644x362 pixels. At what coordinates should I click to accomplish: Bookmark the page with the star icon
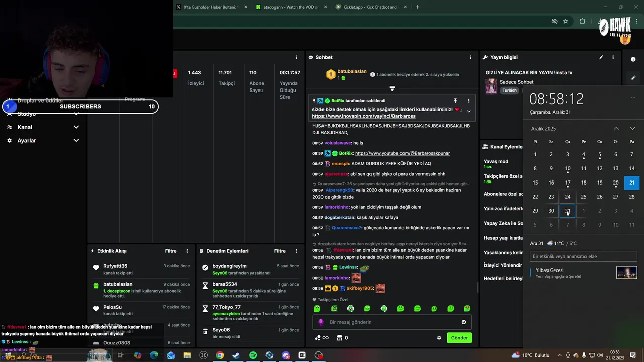click(x=566, y=21)
